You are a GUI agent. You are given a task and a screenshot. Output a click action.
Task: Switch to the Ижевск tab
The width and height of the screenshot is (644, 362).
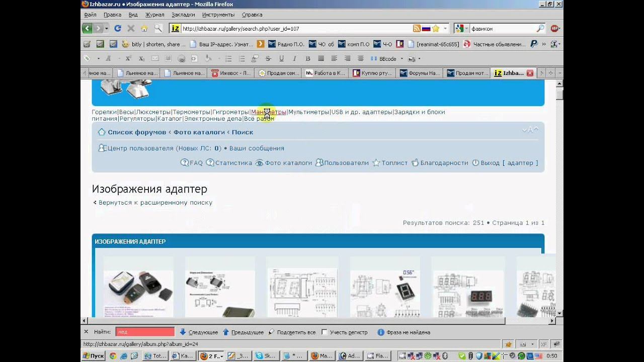pyautogui.click(x=230, y=73)
